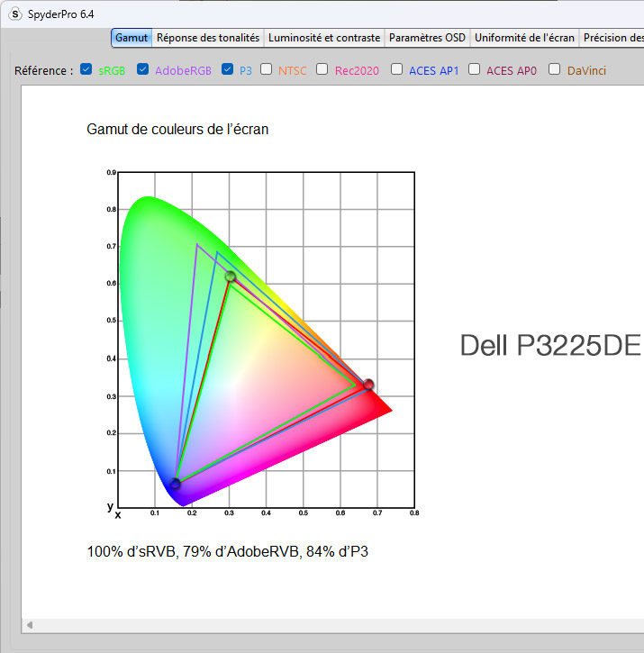Screen dimensions: 644x653
Task: Show the Précision des couleurs tab
Action: click(612, 38)
